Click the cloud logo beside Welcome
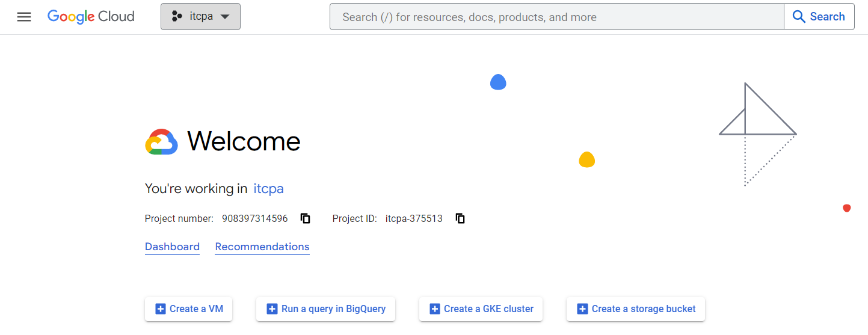Screen dimensions: 868x335 (x=161, y=142)
